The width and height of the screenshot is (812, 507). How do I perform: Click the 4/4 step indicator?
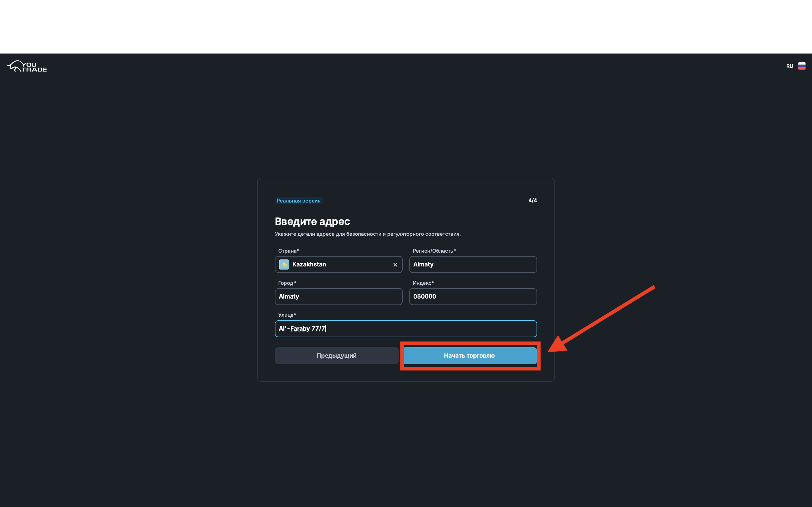[533, 201]
